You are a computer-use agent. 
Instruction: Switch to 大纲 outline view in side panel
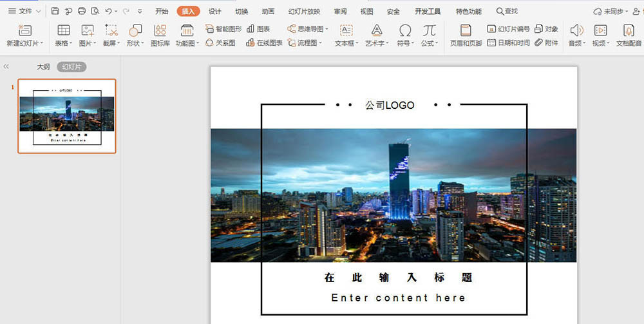tap(43, 67)
